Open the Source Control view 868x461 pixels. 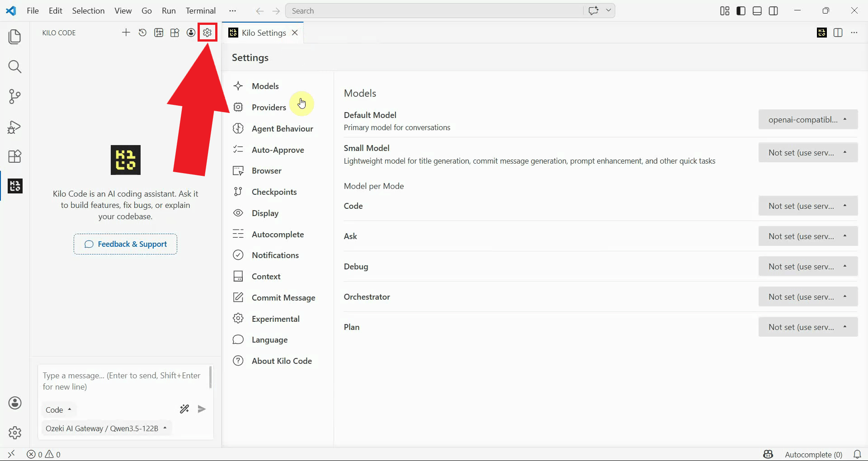pos(15,97)
